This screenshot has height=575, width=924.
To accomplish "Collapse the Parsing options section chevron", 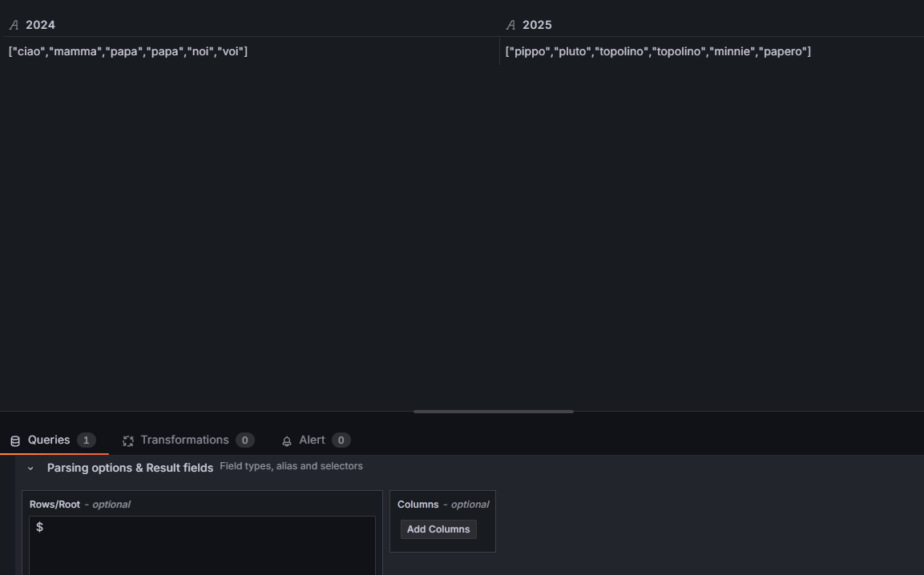I will click(30, 468).
